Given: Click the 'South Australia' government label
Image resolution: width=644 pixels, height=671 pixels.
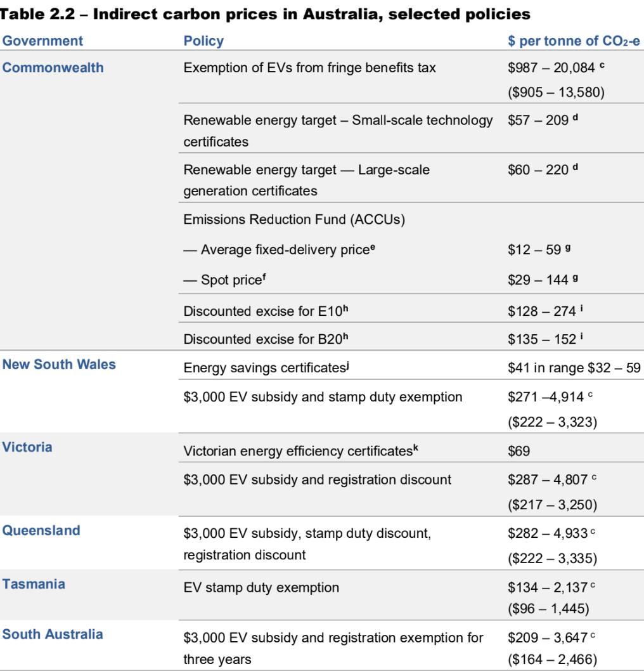Looking at the screenshot, I should tap(53, 635).
